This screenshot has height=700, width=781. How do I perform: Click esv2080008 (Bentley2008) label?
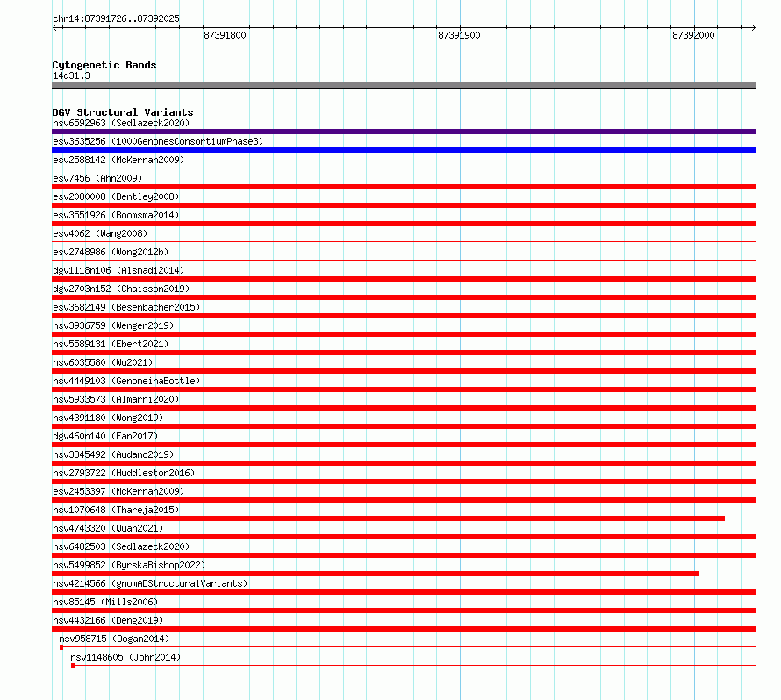(116, 196)
